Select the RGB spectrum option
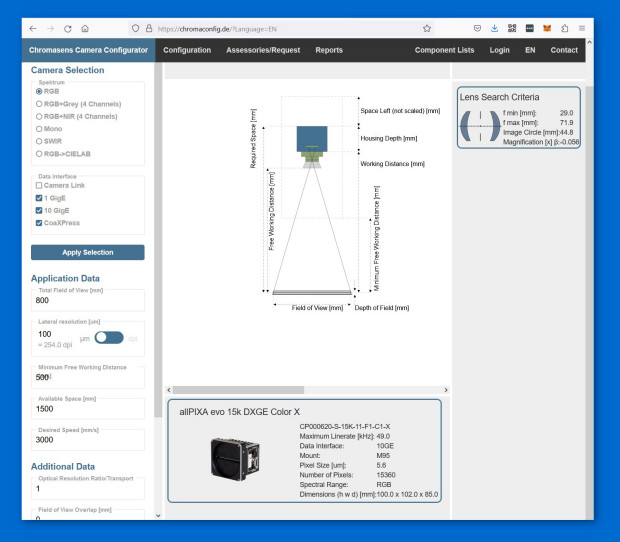The height and width of the screenshot is (542, 620). pyautogui.click(x=39, y=91)
